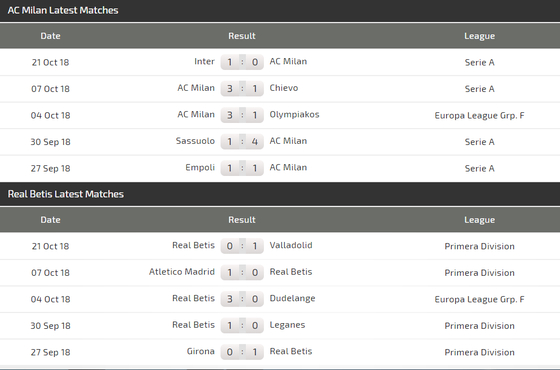Image resolution: width=560 pixels, height=370 pixels.
Task: Click the Empoli team name
Action: [200, 168]
